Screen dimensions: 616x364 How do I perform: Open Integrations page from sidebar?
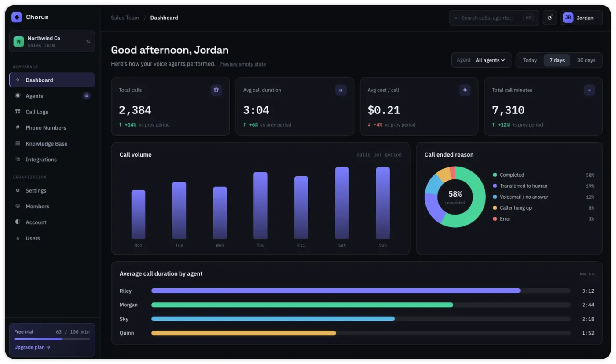(x=52, y=159)
